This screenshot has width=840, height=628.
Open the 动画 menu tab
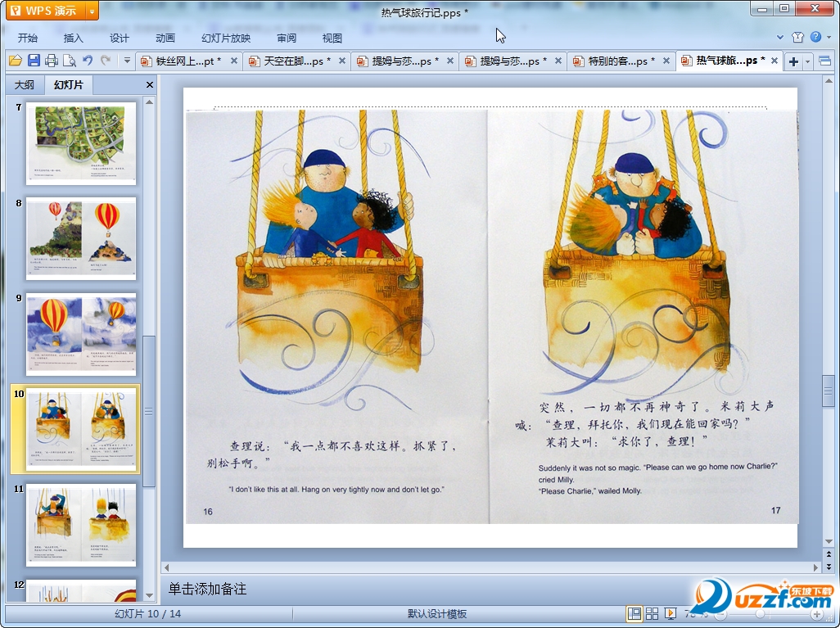tap(165, 38)
